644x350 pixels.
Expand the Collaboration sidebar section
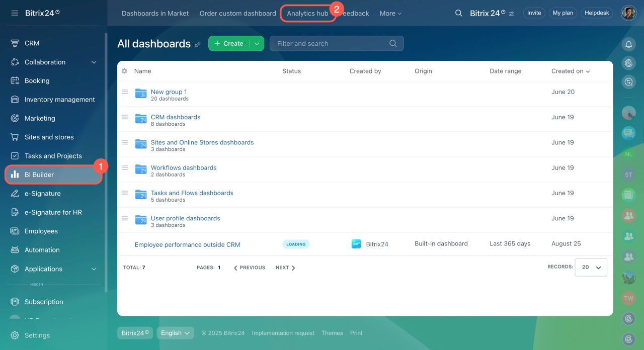pyautogui.click(x=94, y=62)
